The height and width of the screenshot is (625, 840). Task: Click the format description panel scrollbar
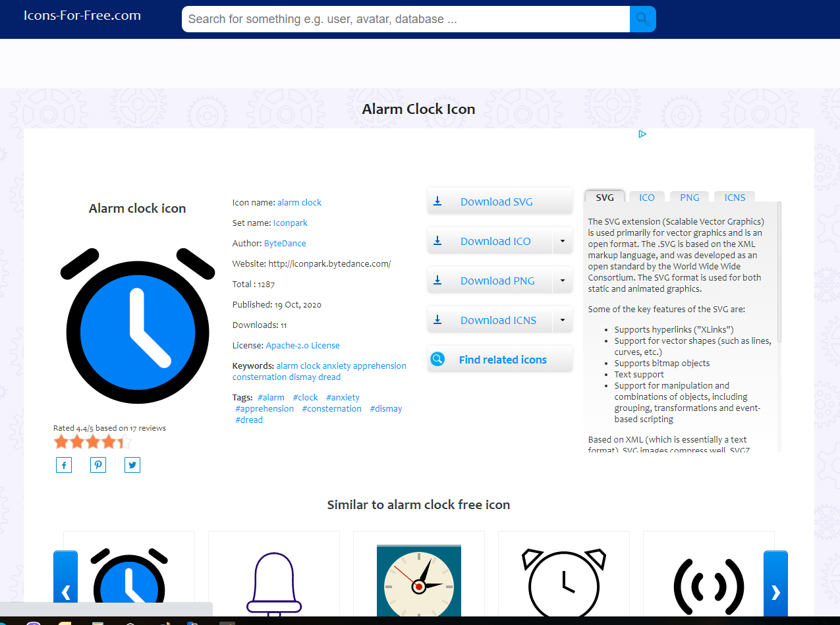(x=779, y=271)
